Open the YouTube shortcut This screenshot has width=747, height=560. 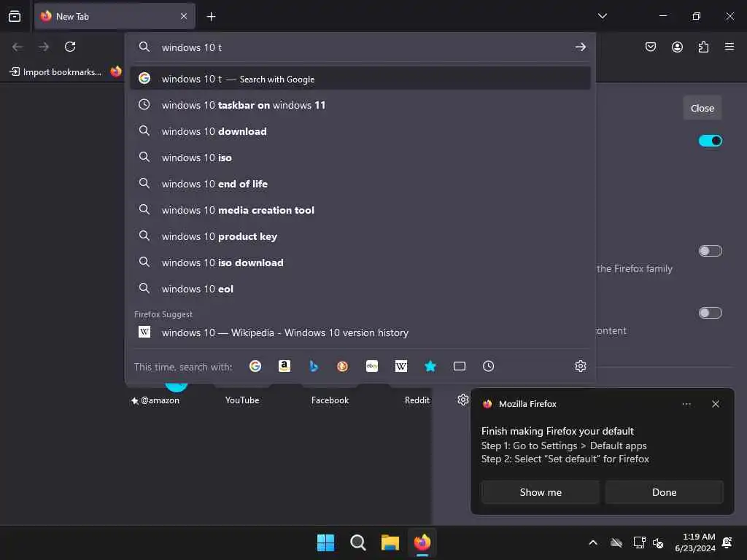242,400
